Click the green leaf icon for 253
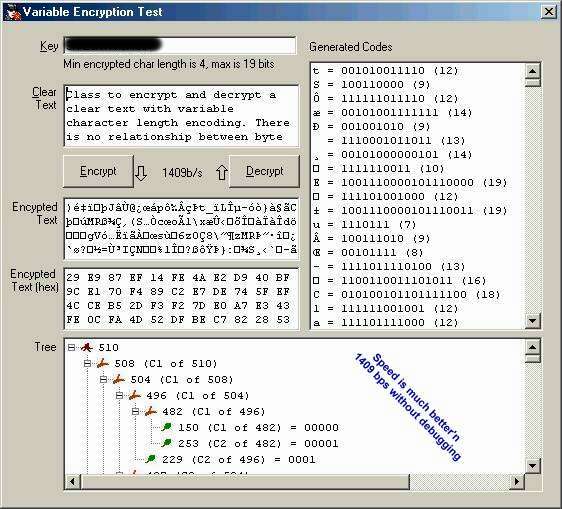The width and height of the screenshot is (562, 509). [x=167, y=443]
